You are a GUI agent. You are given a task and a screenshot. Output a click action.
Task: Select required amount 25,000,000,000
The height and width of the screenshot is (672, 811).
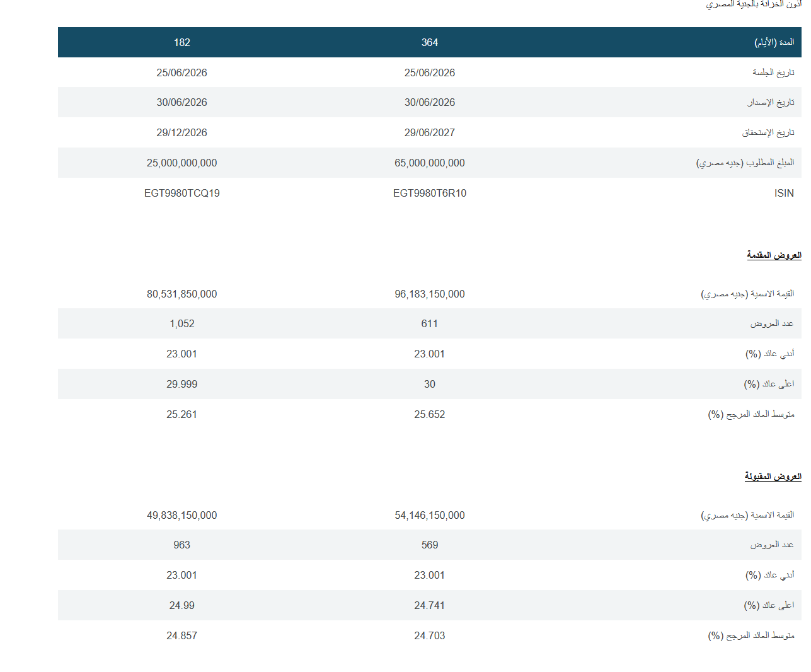click(x=182, y=163)
